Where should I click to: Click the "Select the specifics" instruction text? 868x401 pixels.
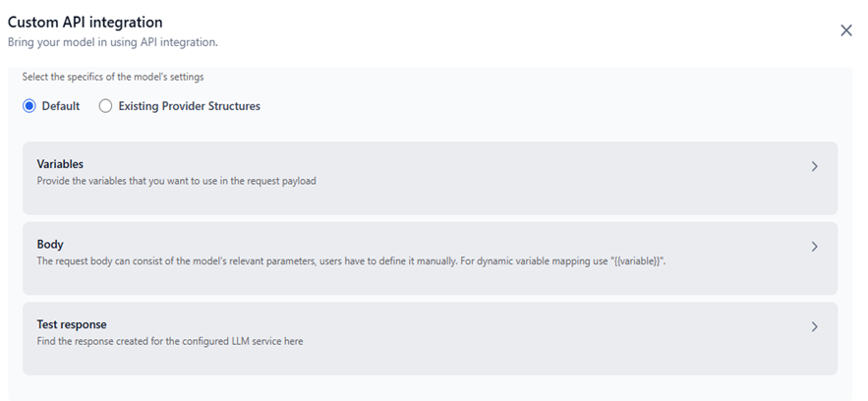[x=113, y=77]
